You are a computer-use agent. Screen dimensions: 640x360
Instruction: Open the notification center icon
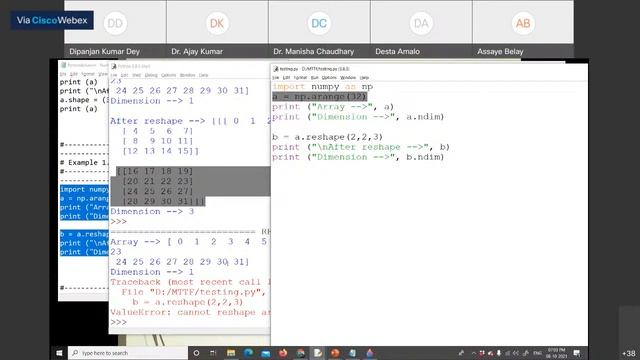(577, 353)
